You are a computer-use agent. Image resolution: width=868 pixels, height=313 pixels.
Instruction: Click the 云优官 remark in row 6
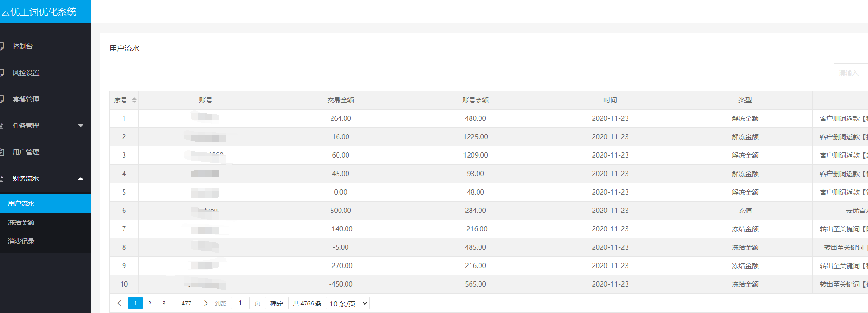tap(857, 211)
